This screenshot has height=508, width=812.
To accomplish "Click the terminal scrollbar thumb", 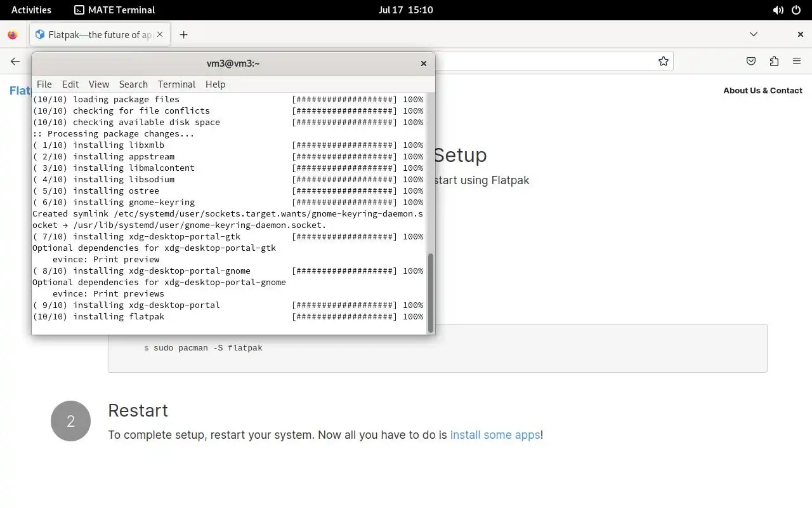I will [x=431, y=292].
